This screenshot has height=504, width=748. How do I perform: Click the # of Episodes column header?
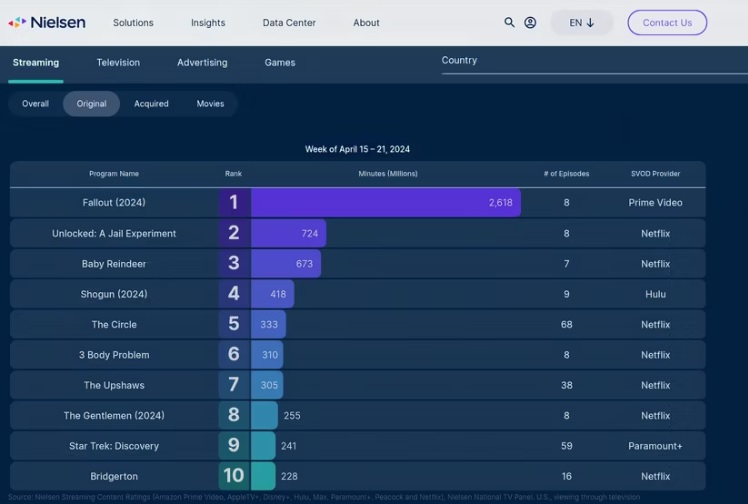click(566, 174)
